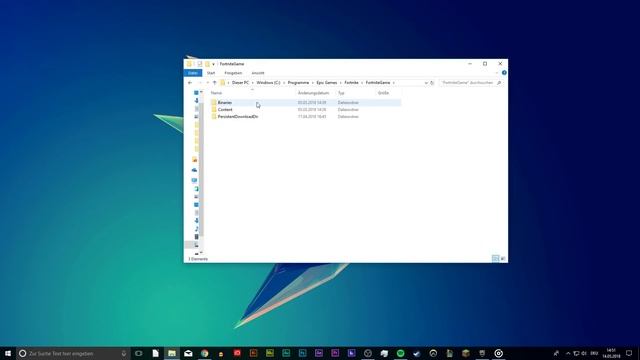
Task: Click the Content folder icon
Action: pyautogui.click(x=214, y=109)
